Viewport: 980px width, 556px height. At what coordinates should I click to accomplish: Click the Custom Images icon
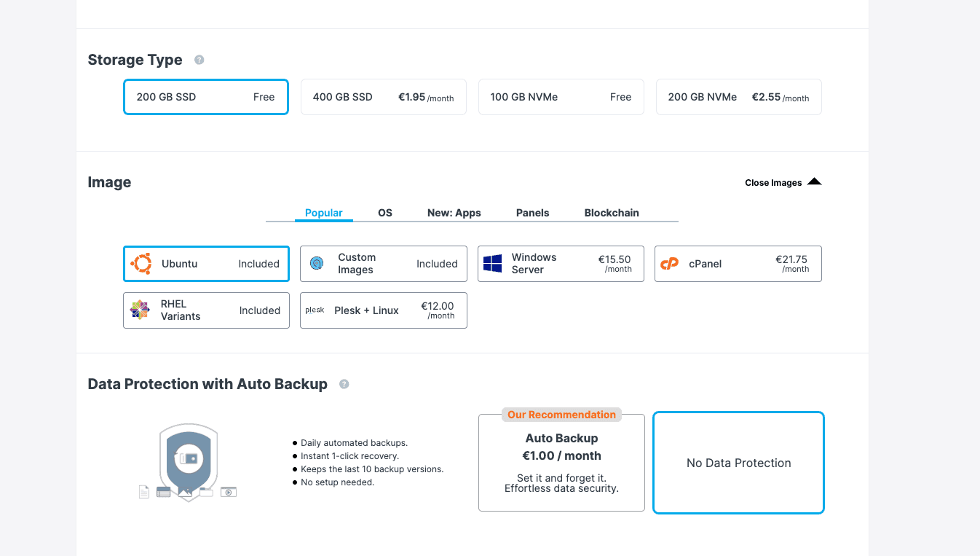click(317, 264)
